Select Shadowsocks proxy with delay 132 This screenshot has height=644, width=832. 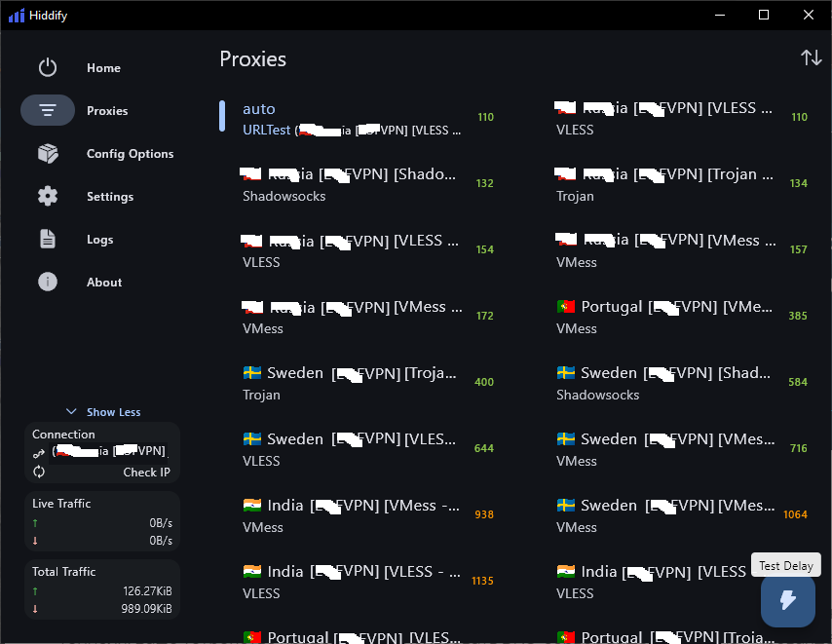[x=366, y=184]
